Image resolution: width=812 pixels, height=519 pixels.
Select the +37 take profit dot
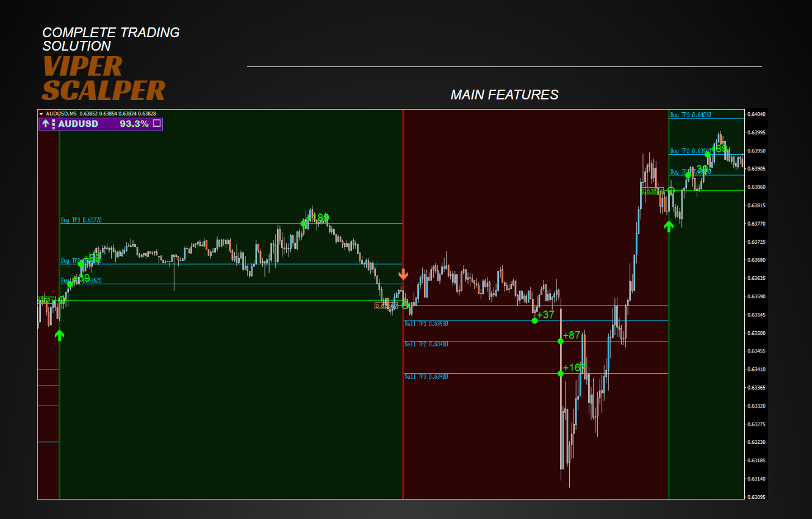tap(534, 320)
